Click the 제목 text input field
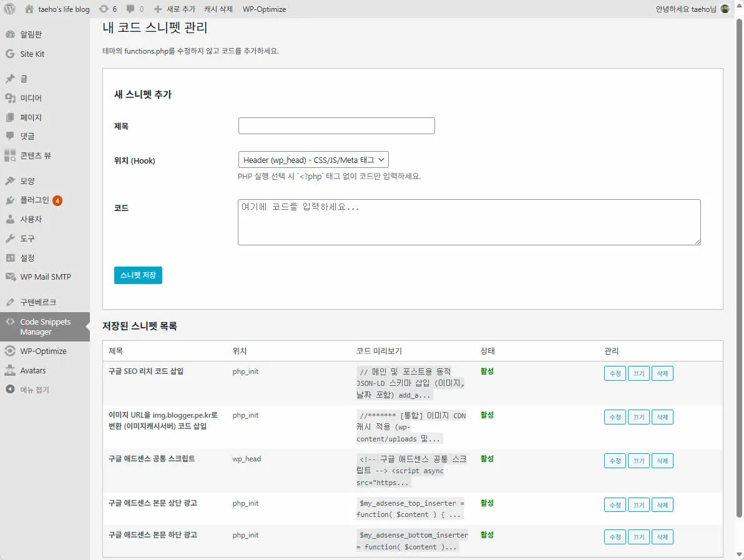Screen dimensions: 744x560 pyautogui.click(x=336, y=125)
